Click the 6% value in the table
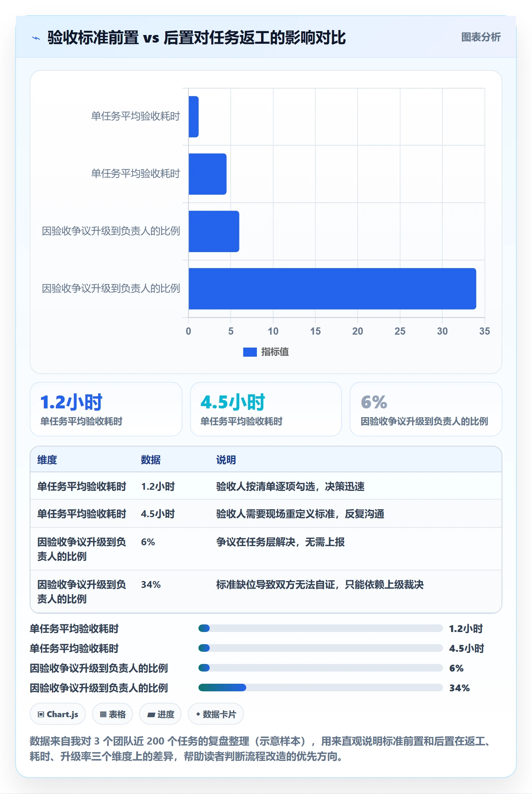This screenshot has width=532, height=794. pos(148,542)
